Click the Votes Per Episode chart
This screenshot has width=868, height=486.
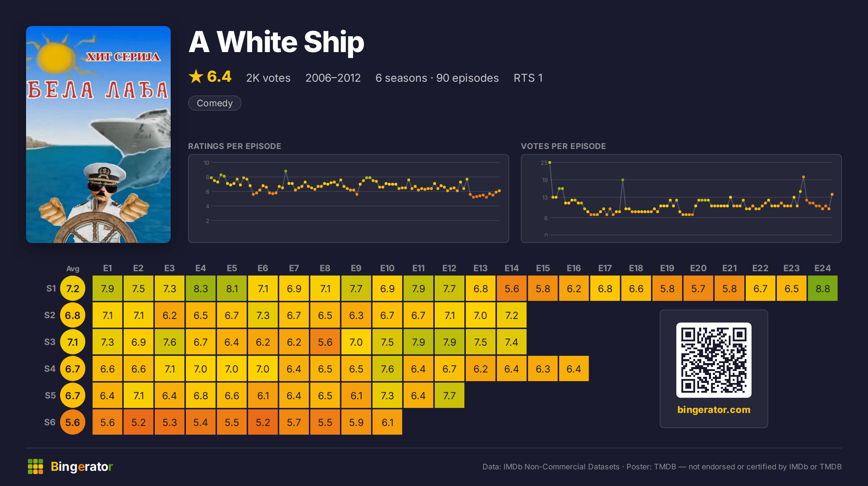681,199
